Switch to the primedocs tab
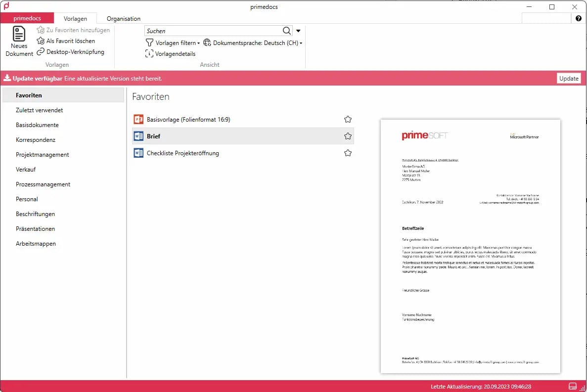587x392 pixels. (x=27, y=18)
